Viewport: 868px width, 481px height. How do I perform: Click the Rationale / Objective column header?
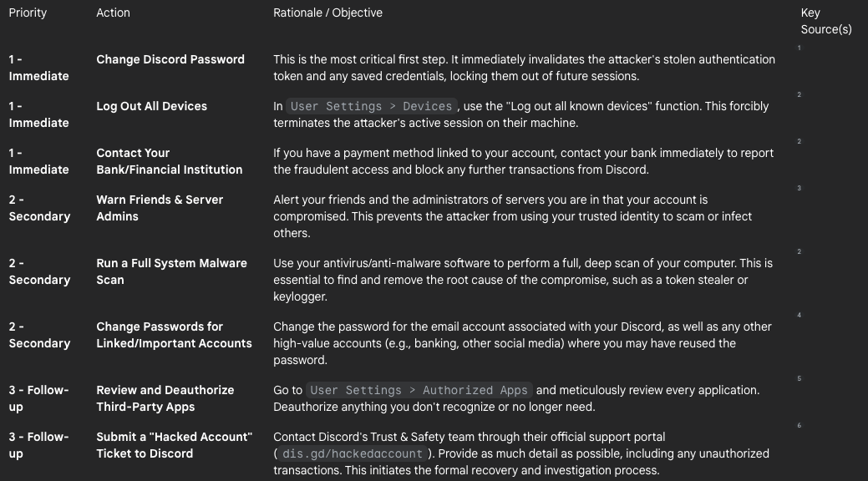click(327, 13)
